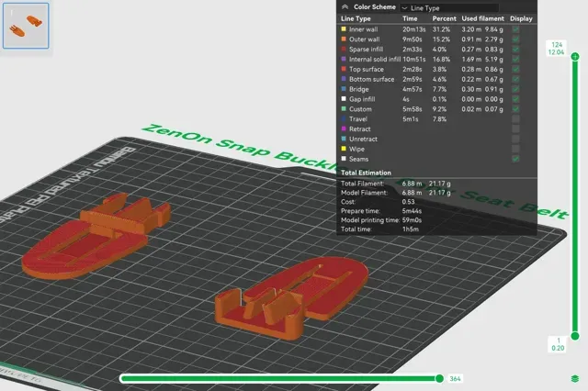Screen dimensions: 588x391
Task: Toggle Custom display checkbox
Action: click(515, 109)
